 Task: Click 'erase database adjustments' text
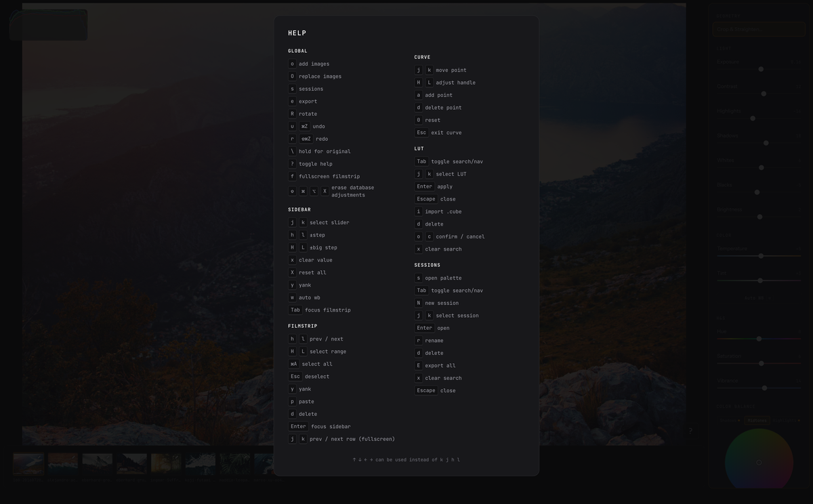[353, 191]
